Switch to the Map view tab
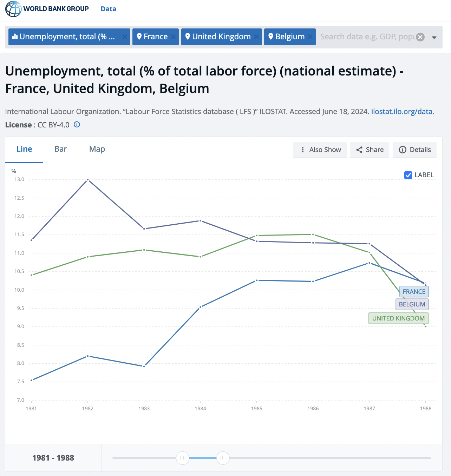The width and height of the screenshot is (451, 476). coord(97,149)
